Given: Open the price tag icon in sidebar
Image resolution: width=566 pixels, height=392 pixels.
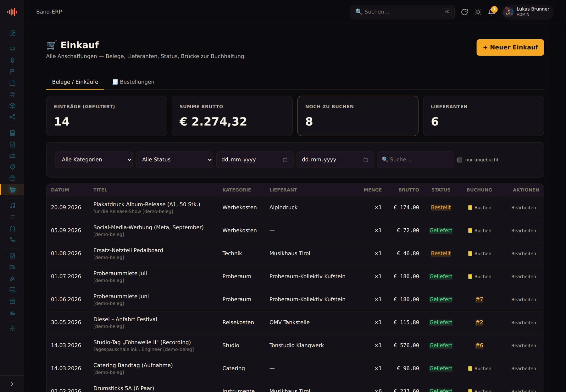Looking at the screenshot, I should click(x=12, y=167).
